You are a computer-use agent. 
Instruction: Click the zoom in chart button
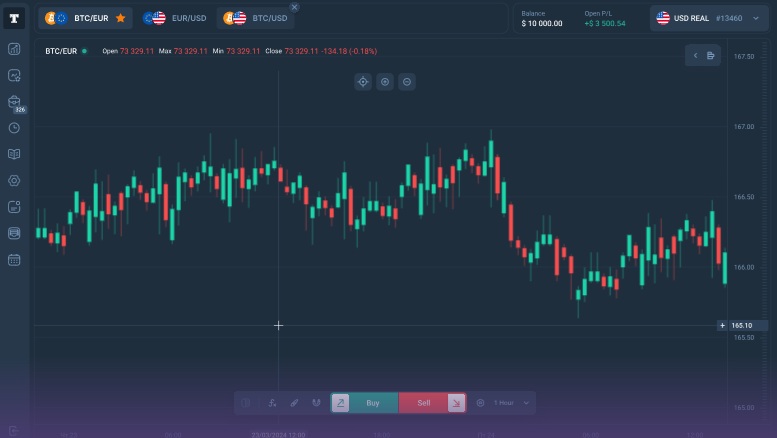[385, 81]
